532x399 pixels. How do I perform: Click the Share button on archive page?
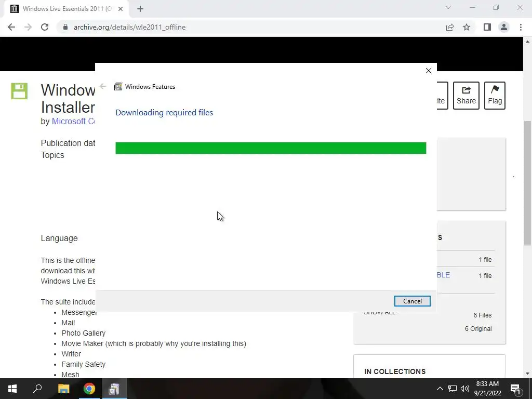pos(466,96)
